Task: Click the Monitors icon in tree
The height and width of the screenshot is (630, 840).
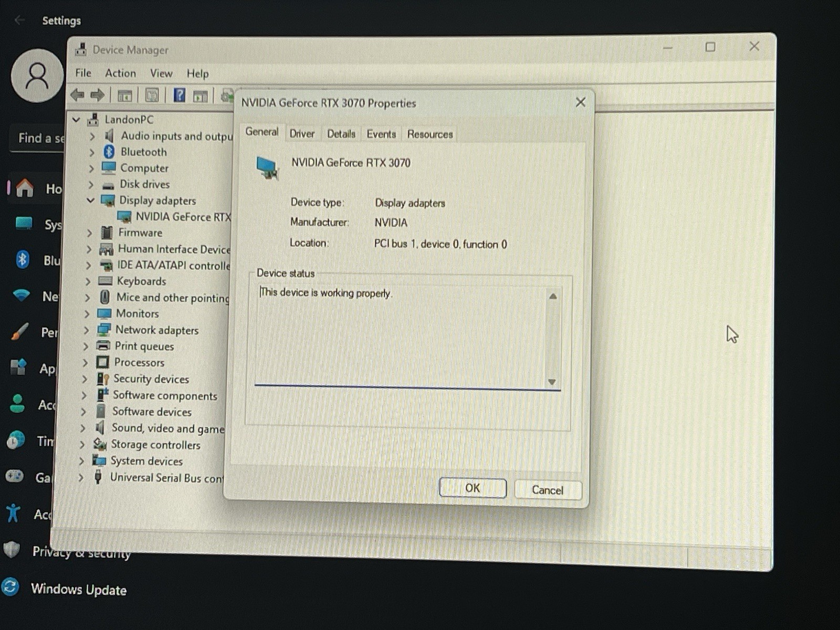Action: point(104,313)
